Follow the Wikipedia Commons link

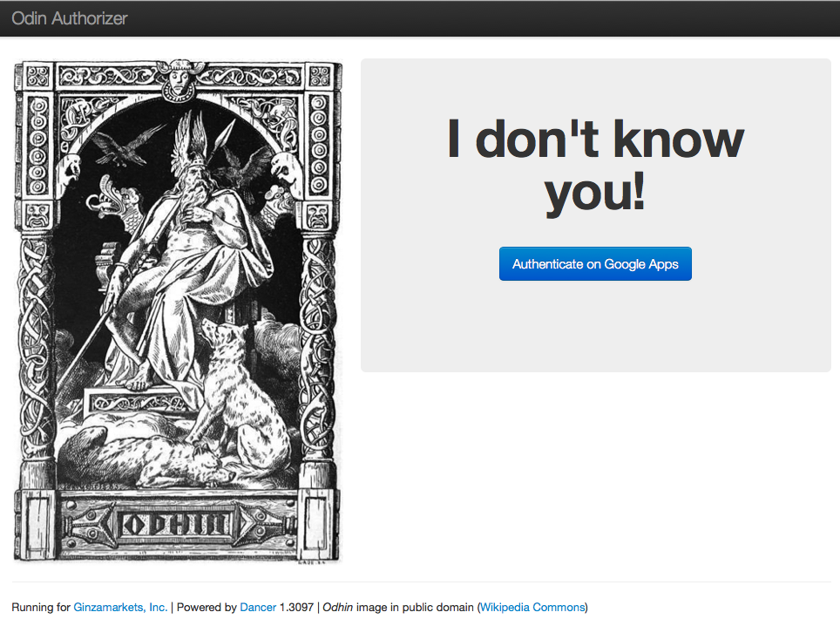(532, 607)
